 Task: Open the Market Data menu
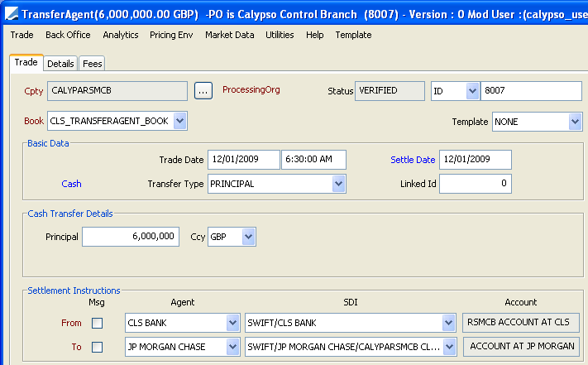tap(230, 35)
